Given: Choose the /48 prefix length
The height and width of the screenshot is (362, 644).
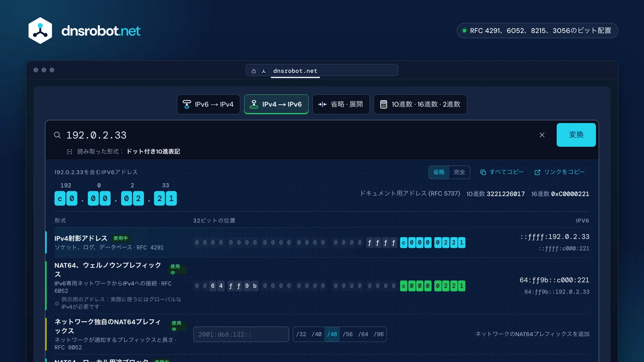Looking at the screenshot, I should 332,334.
